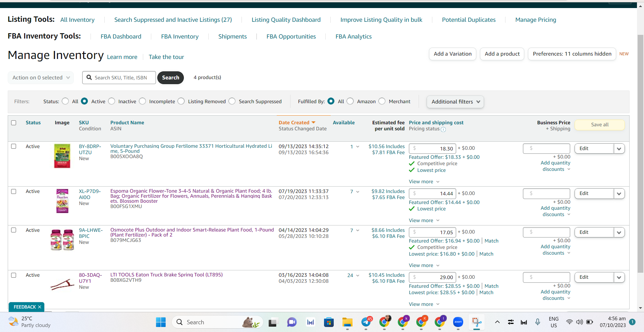Select the Inactive status filter
644x332 pixels.
coord(112,101)
